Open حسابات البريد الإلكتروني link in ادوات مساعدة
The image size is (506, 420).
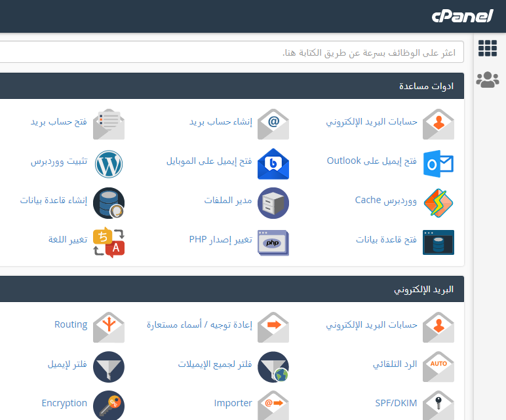372,122
